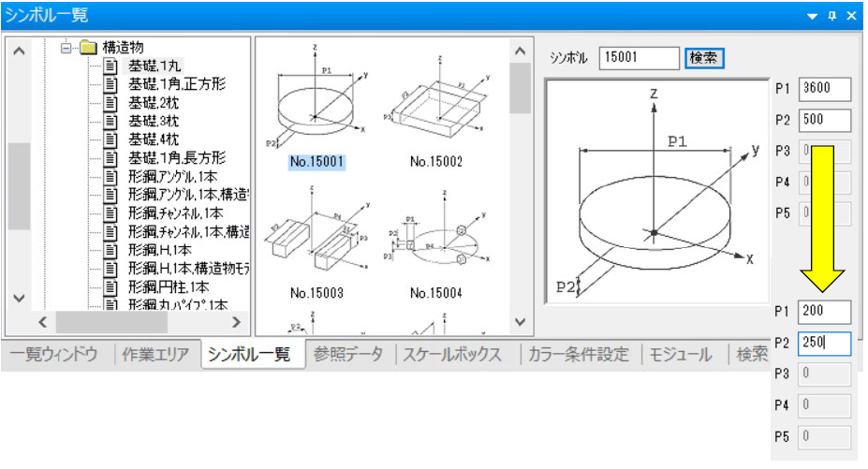Switch to モジュール tab
This screenshot has width=868, height=469.
(681, 355)
